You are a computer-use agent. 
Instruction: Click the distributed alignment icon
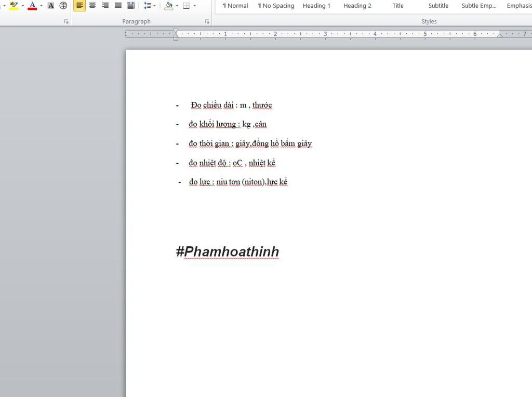click(x=131, y=6)
